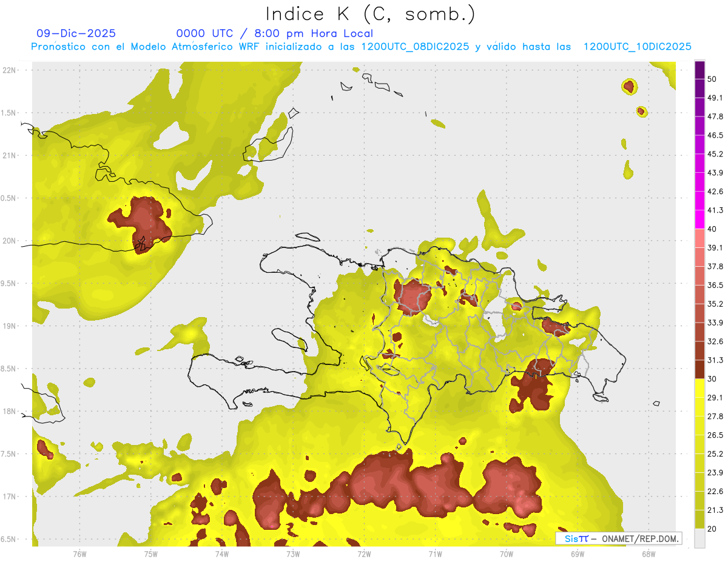The width and height of the screenshot is (728, 562).
Task: Select bright yellow swatch between 29.1 and 30
Action: [x=700, y=388]
